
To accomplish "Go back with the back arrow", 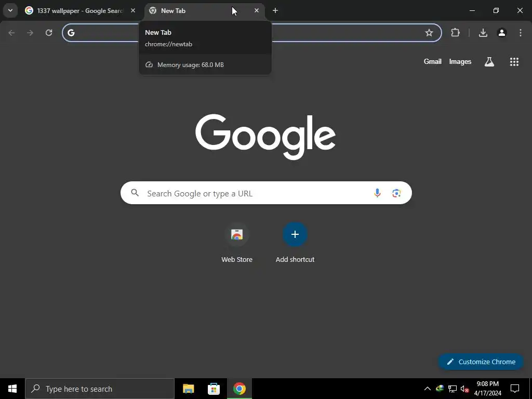I will 11,33.
